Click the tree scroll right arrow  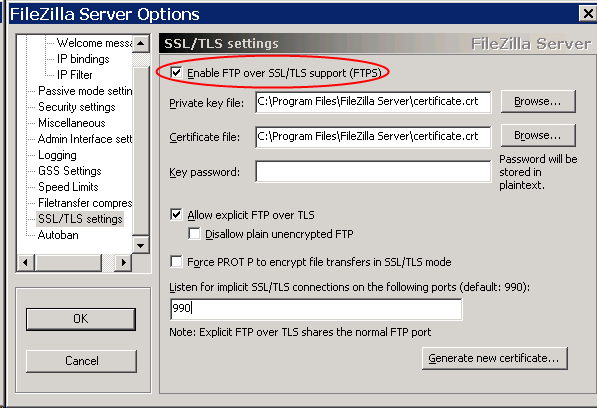point(123,262)
